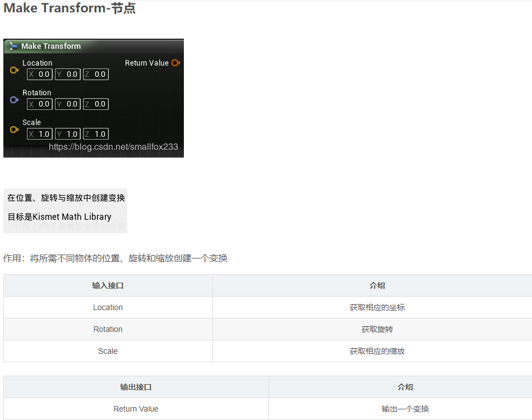Click the Rotation input pin
The height and width of the screenshot is (420, 532).
pos(14,100)
